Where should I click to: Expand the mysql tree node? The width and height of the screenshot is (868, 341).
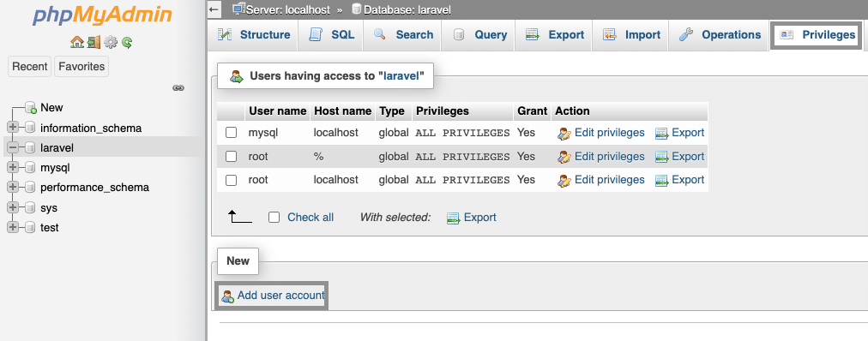click(13, 168)
